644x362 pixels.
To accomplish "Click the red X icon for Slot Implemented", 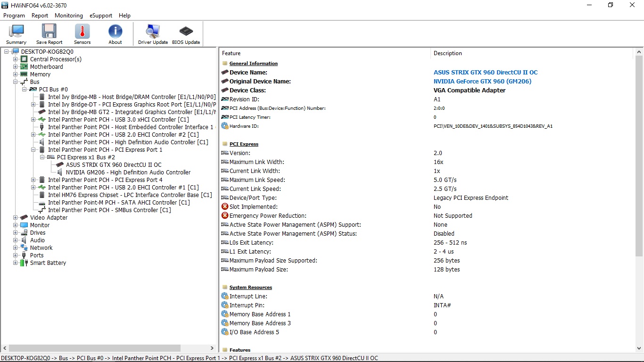I will [x=225, y=207].
